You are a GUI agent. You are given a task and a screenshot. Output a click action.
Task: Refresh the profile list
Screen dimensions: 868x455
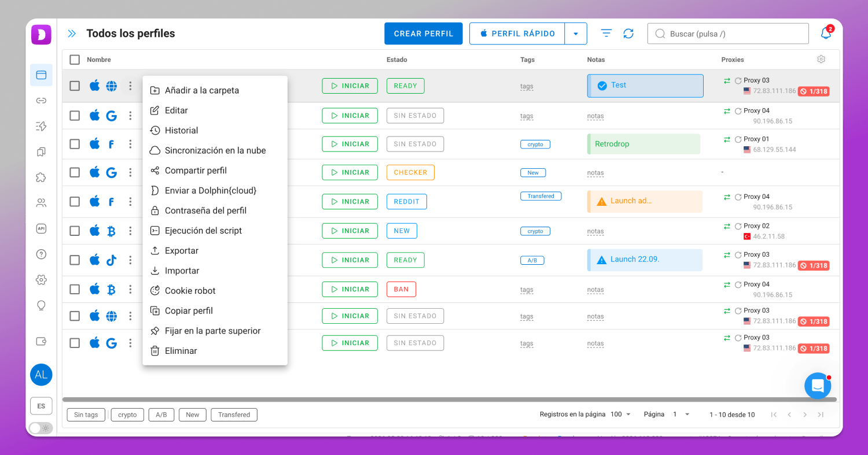[628, 34]
